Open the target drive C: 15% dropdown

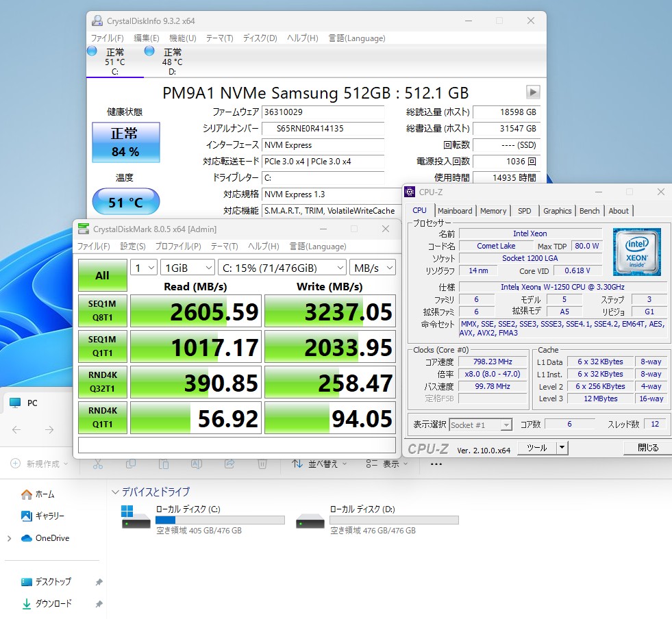point(282,268)
